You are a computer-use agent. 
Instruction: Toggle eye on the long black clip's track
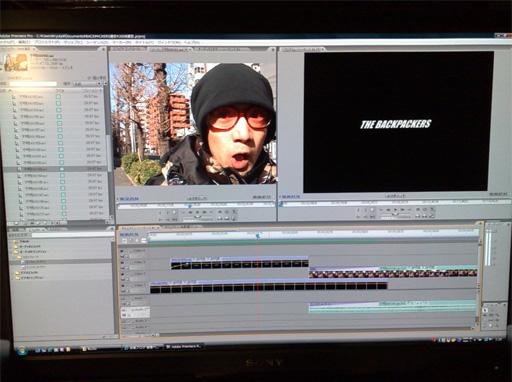(x=123, y=286)
